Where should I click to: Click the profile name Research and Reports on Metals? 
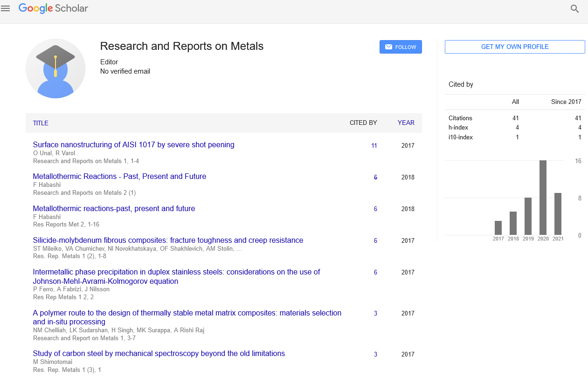click(x=182, y=46)
